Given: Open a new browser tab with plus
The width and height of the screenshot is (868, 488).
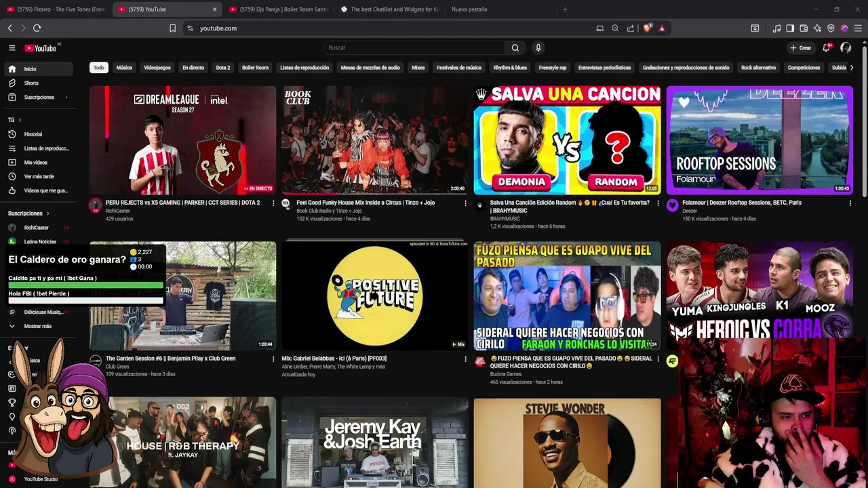Looking at the screenshot, I should tap(565, 9).
